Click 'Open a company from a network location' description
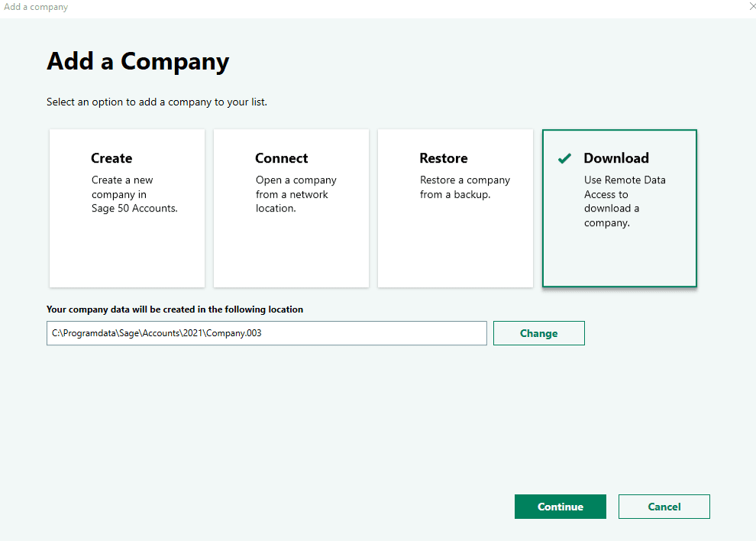Viewport: 756px width, 541px height. pyautogui.click(x=296, y=194)
